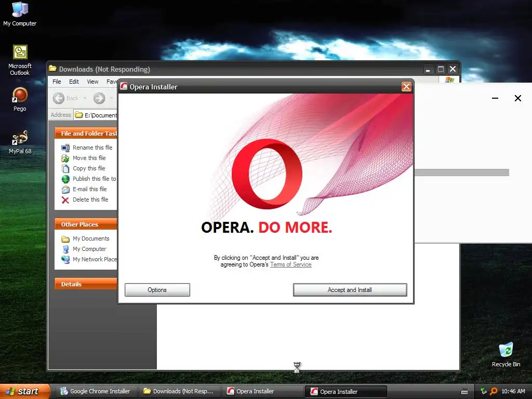Switch to Downloads (Not Responding) taskbar item
Image resolution: width=532 pixels, height=399 pixels.
point(179,391)
